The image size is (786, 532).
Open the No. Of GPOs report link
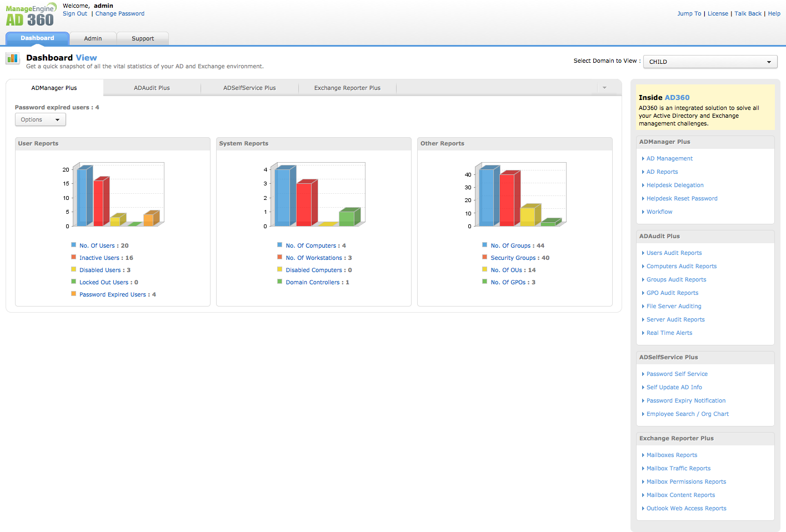pyautogui.click(x=508, y=282)
